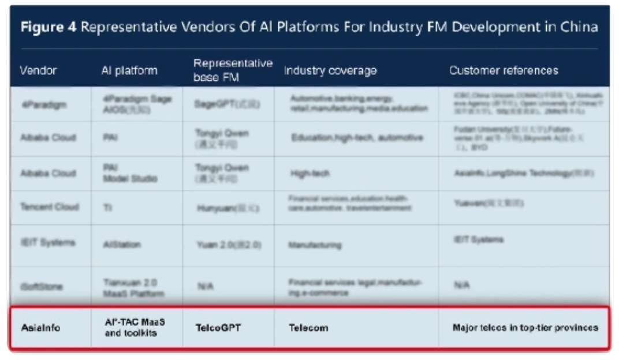This screenshot has height=364, width=619.
Task: Click the highlighted AsiaInfo vendor cell
Action: (40, 328)
